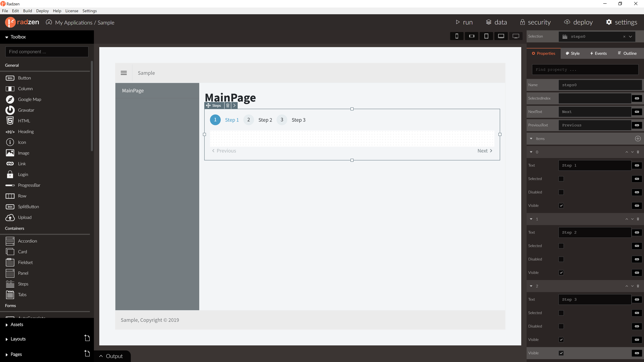Toggle Selected checkbox for item 2
This screenshot has height=362, width=644.
[x=561, y=313]
